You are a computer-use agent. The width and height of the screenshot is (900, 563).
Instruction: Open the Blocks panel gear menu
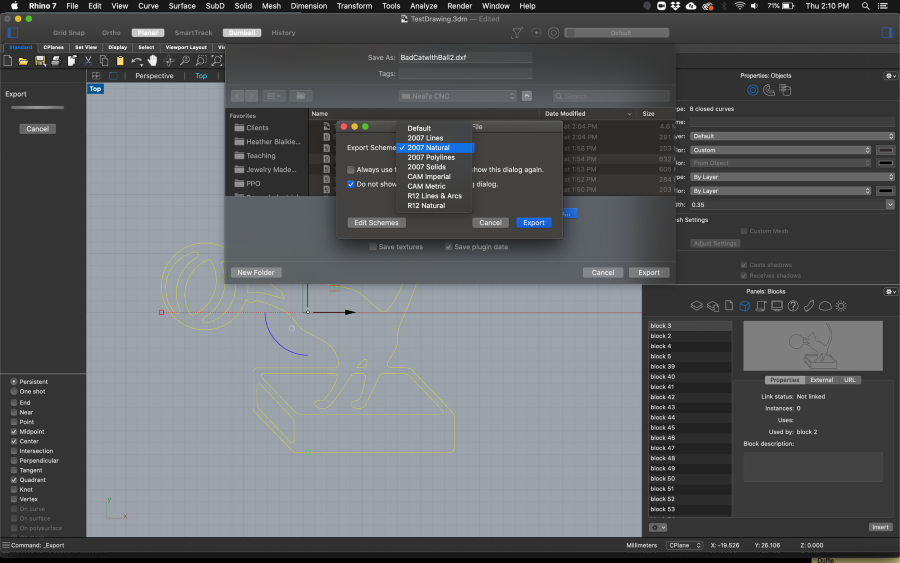890,292
